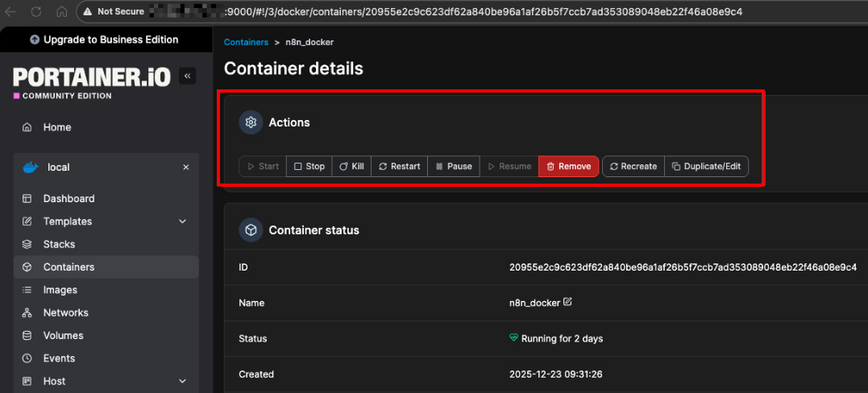Close the local environment with the X
This screenshot has height=393, width=868.
pyautogui.click(x=186, y=168)
